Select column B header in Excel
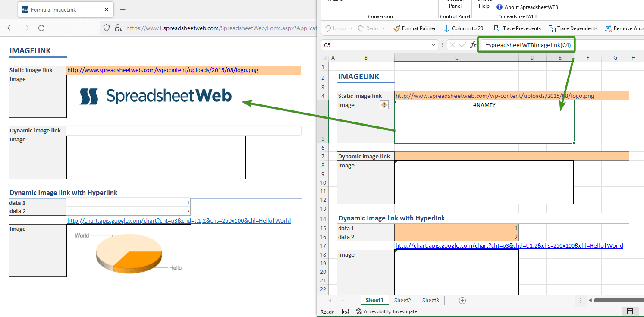 pyautogui.click(x=366, y=58)
